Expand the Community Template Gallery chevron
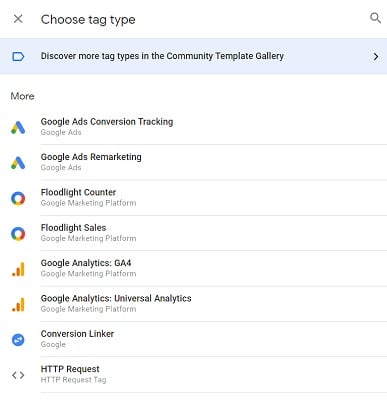The width and height of the screenshot is (387, 400). pos(376,56)
